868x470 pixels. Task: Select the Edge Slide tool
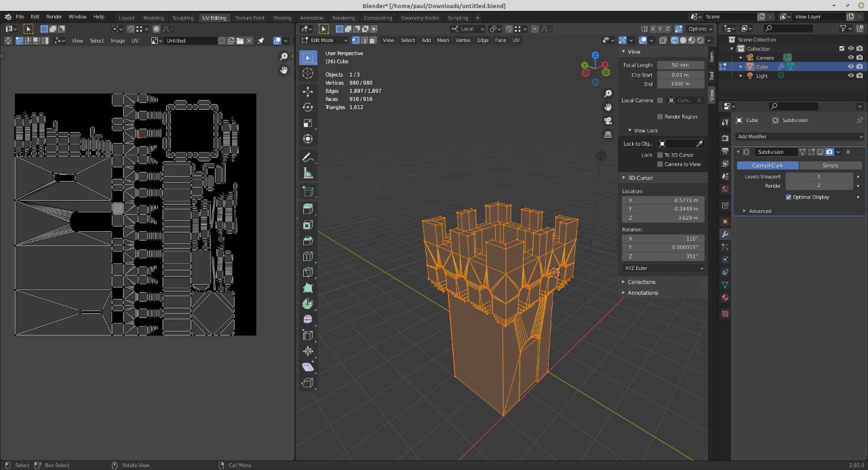point(308,335)
